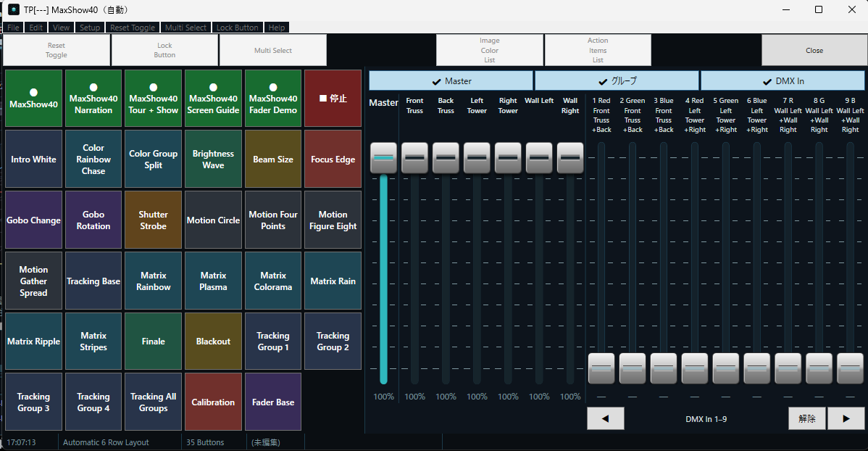Click the Front Truss fader handle
The image size is (868, 451).
click(x=414, y=157)
